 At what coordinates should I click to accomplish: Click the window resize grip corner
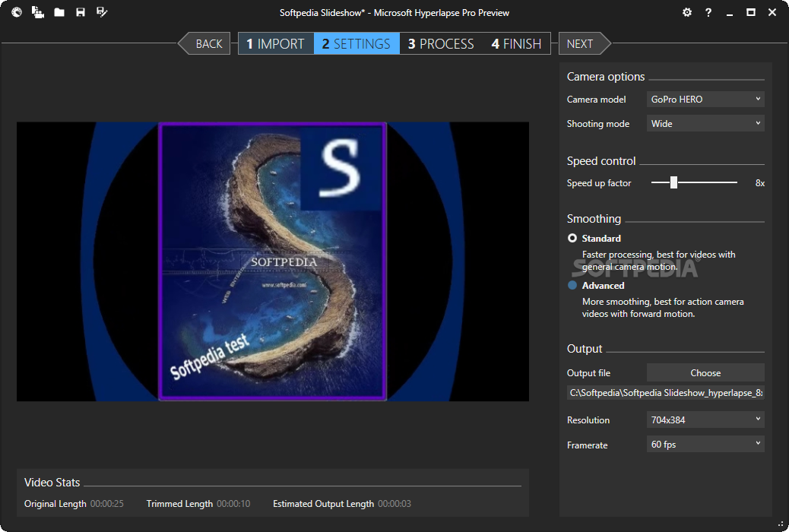pos(781,524)
